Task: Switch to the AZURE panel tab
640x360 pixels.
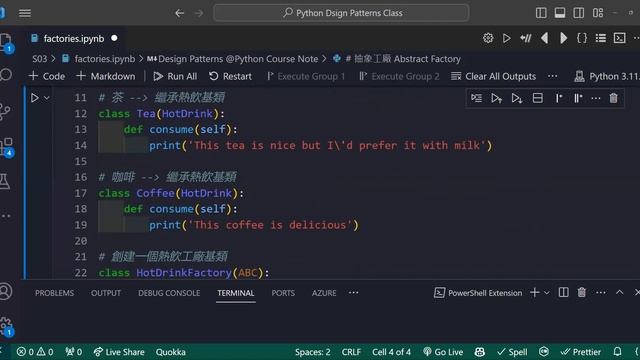Action: tap(324, 293)
